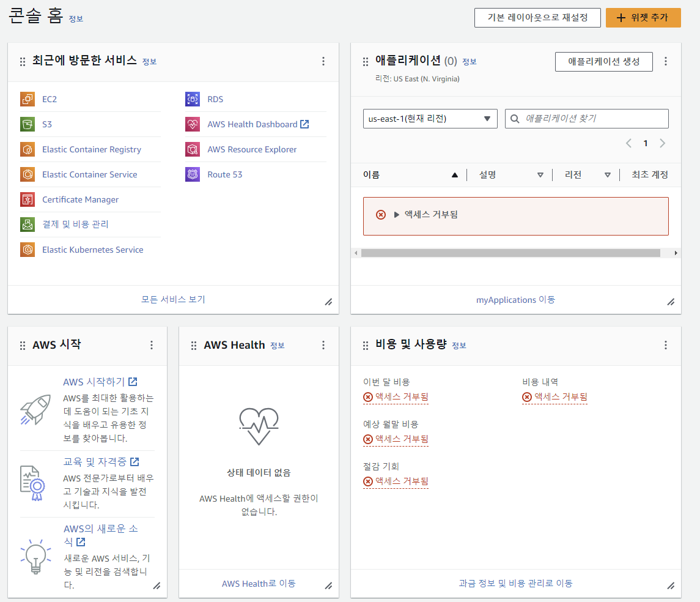The height and width of the screenshot is (602, 700).
Task: Open the Elastic Container Registry icon
Action: coord(28,149)
